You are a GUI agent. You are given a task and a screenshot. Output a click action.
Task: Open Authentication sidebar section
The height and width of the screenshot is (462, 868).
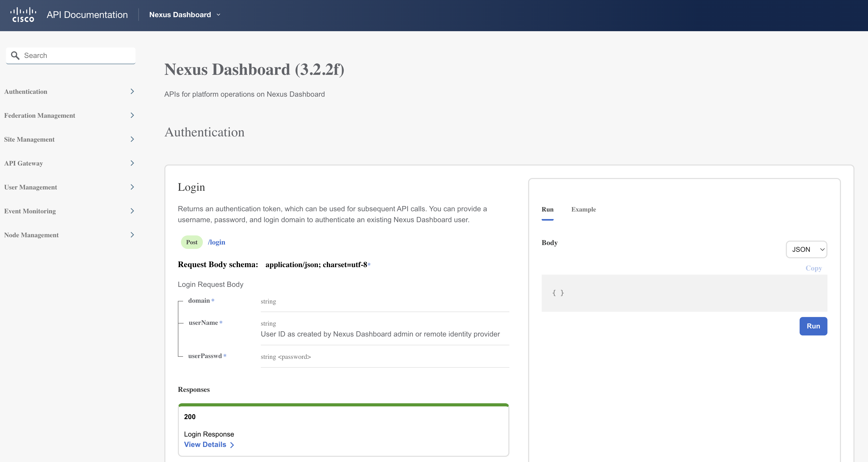click(x=25, y=91)
